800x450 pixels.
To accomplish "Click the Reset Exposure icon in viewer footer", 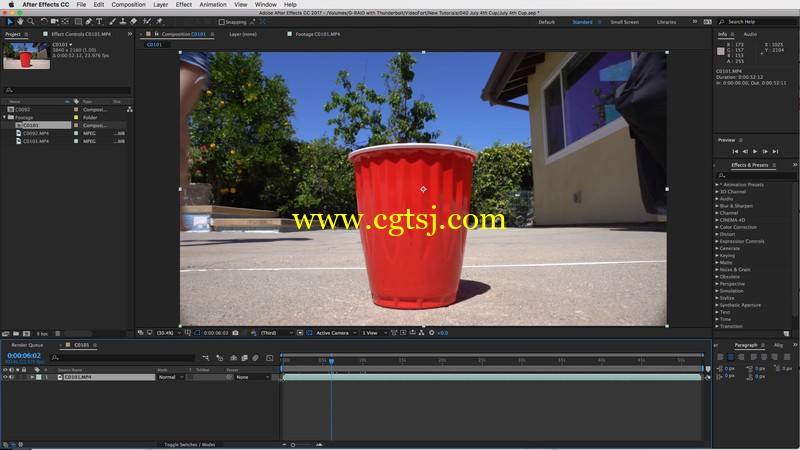I will (432, 333).
